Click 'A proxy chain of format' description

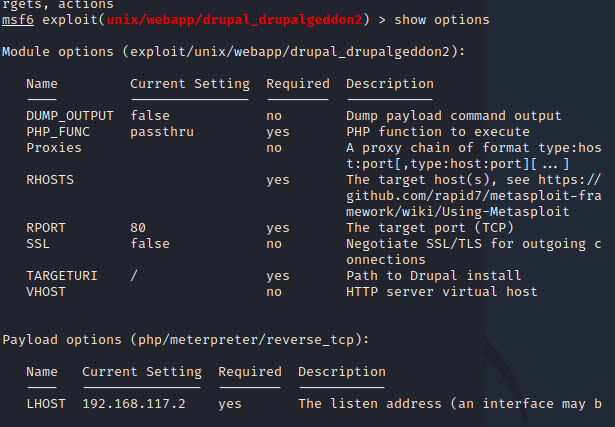[x=438, y=148]
